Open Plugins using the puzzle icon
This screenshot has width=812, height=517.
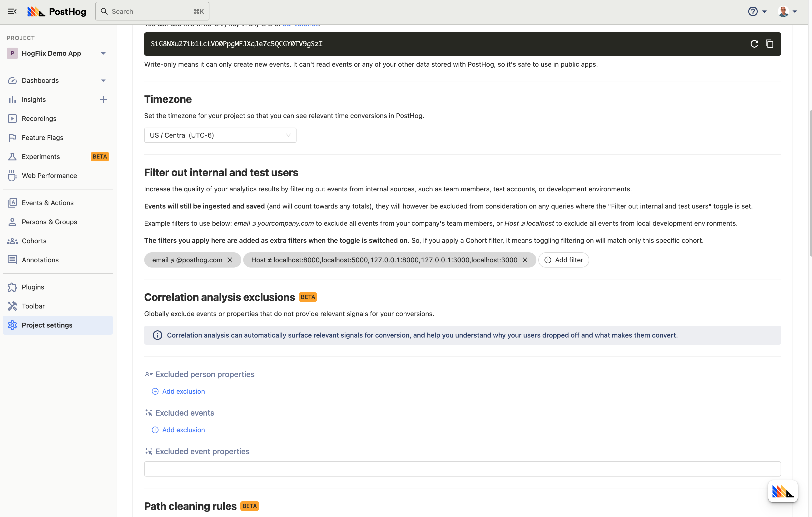(x=12, y=287)
